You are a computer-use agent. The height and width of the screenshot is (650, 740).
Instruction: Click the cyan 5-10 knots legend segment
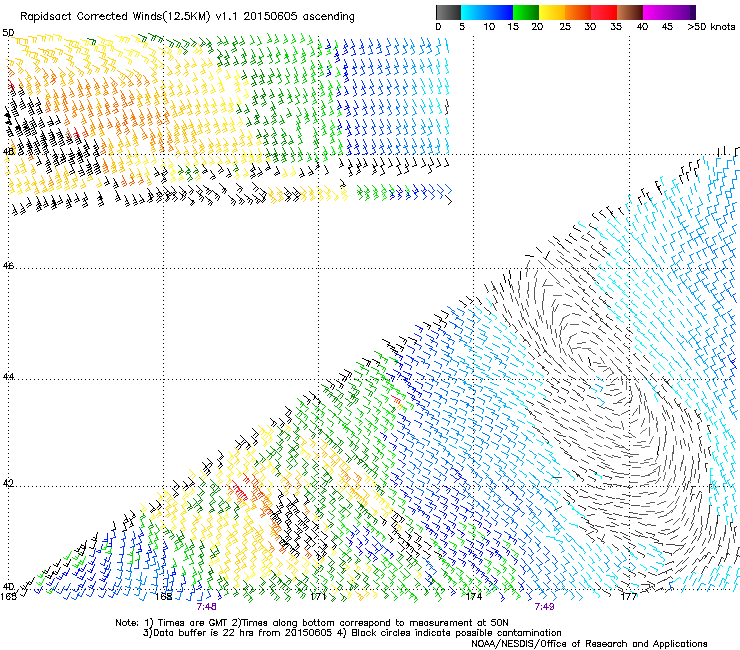pyautogui.click(x=474, y=12)
